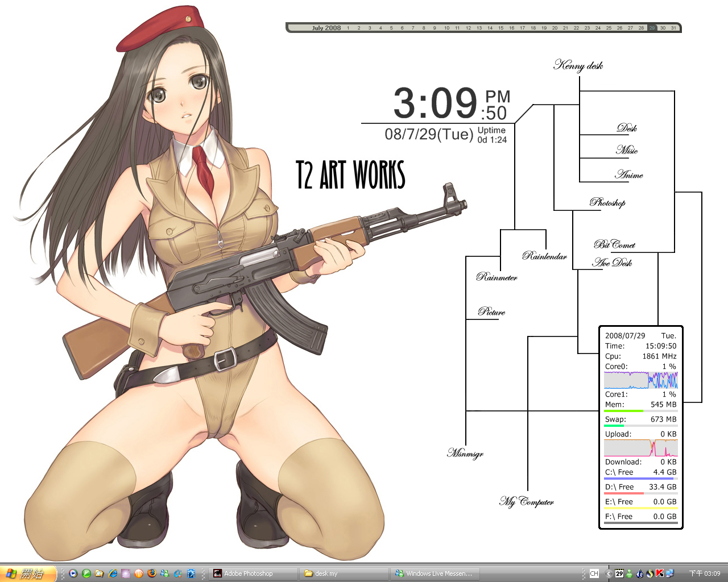Viewport: 728px width, 582px height.
Task: Open the Anime shortcut under Kenny desk
Action: (629, 174)
